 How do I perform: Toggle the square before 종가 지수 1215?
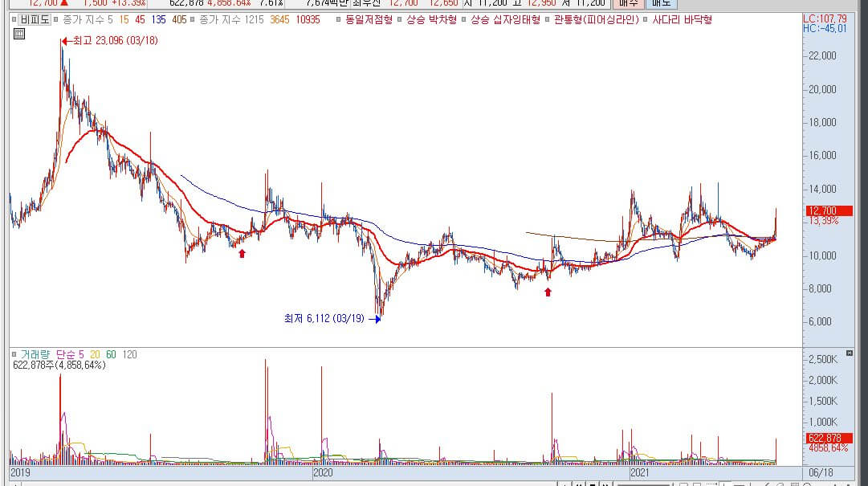pos(192,20)
